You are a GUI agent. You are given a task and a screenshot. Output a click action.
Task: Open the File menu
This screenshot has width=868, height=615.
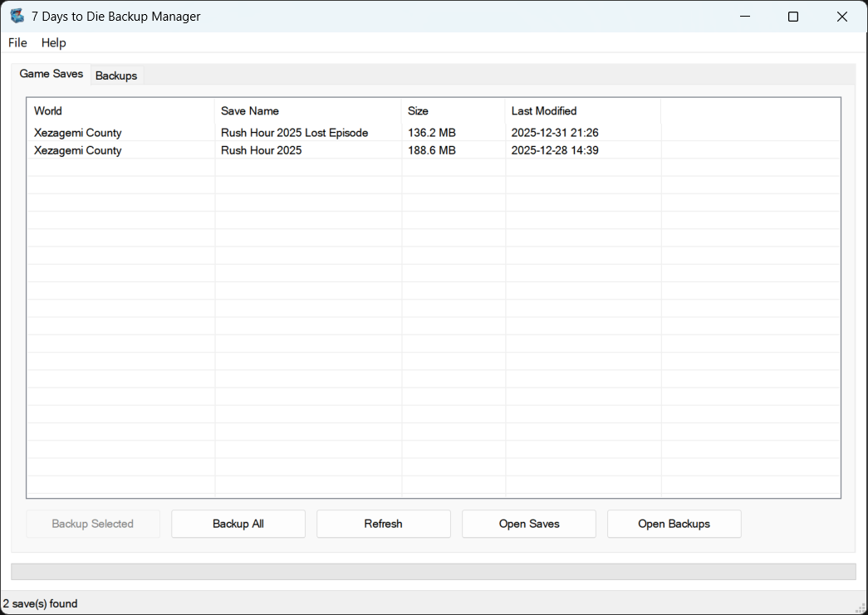[17, 43]
